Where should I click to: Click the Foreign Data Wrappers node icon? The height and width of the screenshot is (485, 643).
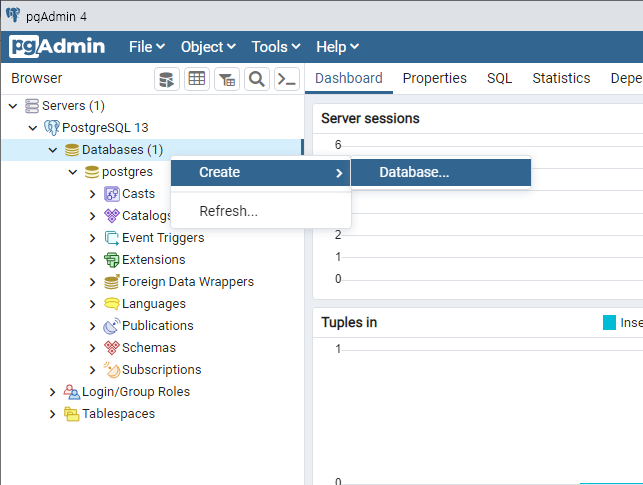(x=112, y=282)
